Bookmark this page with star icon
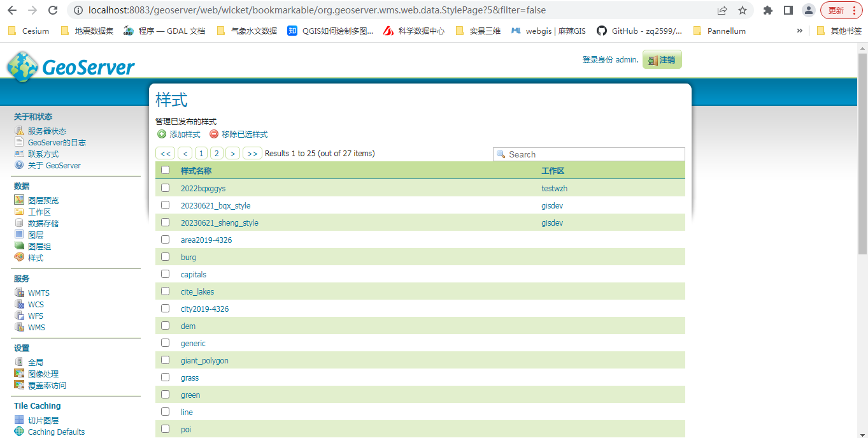The width and height of the screenshot is (868, 438). click(743, 10)
